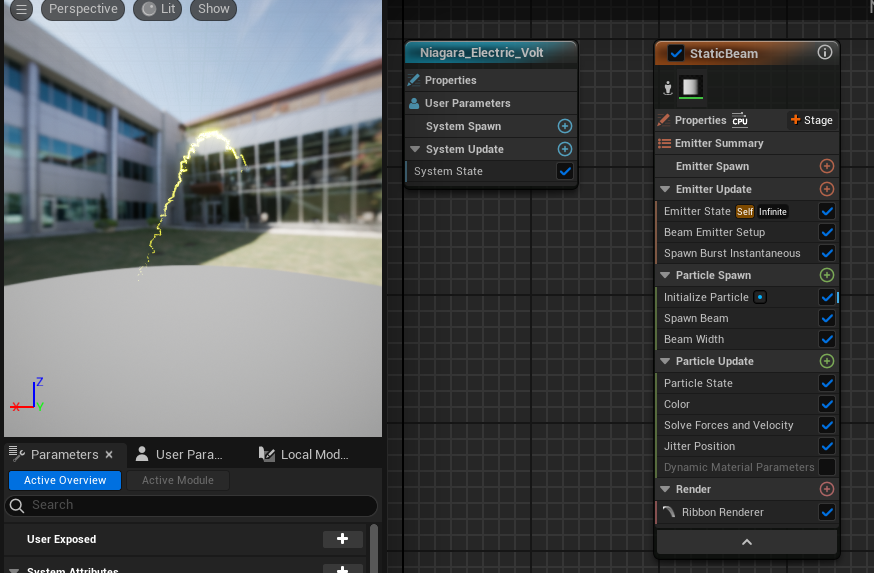
Task: Add a new renderer via Render plus
Action: pos(827,489)
